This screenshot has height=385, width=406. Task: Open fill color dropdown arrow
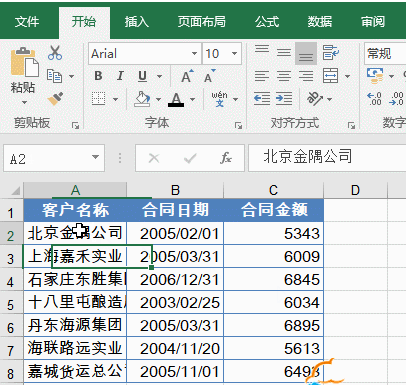pos(158,99)
